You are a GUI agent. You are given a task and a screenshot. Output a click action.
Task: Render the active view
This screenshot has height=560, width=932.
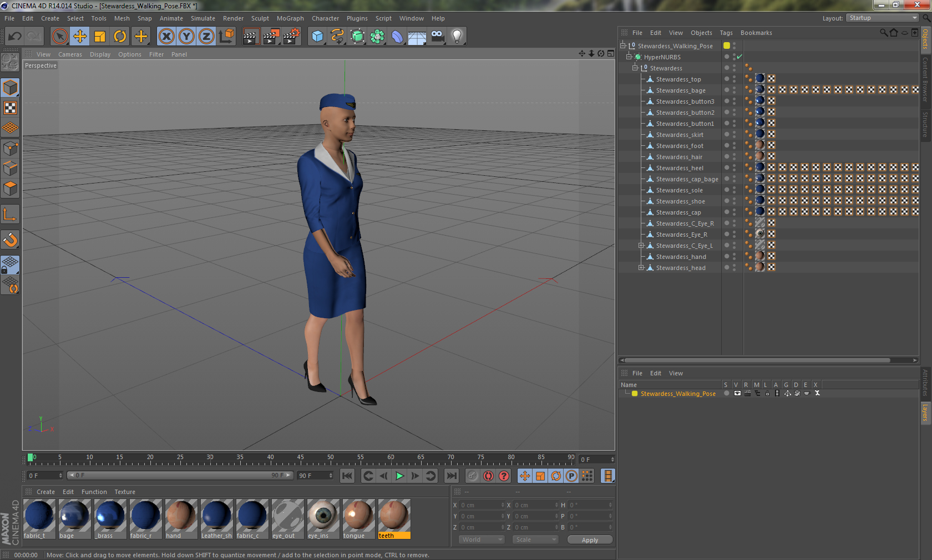click(x=251, y=37)
